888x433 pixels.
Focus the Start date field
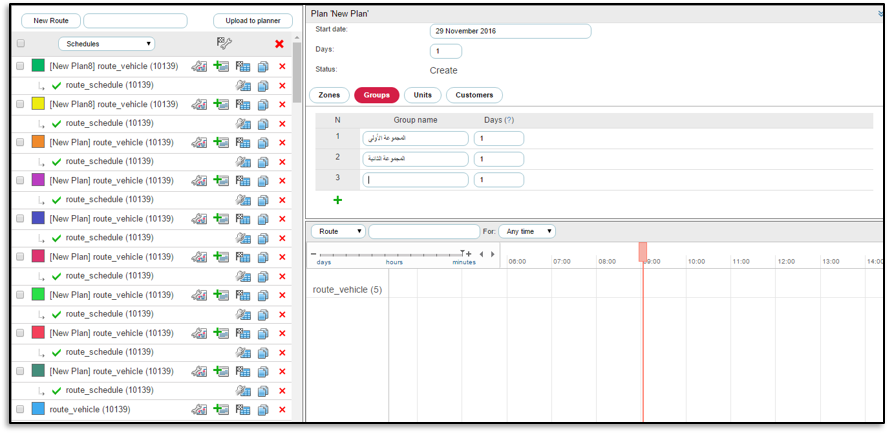coord(510,31)
